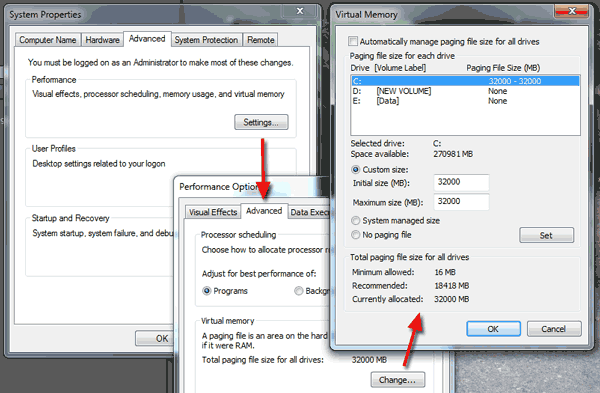Viewport: 600px width, 393px height.
Task: Select the Advanced tab in Performance Options
Action: click(x=264, y=211)
